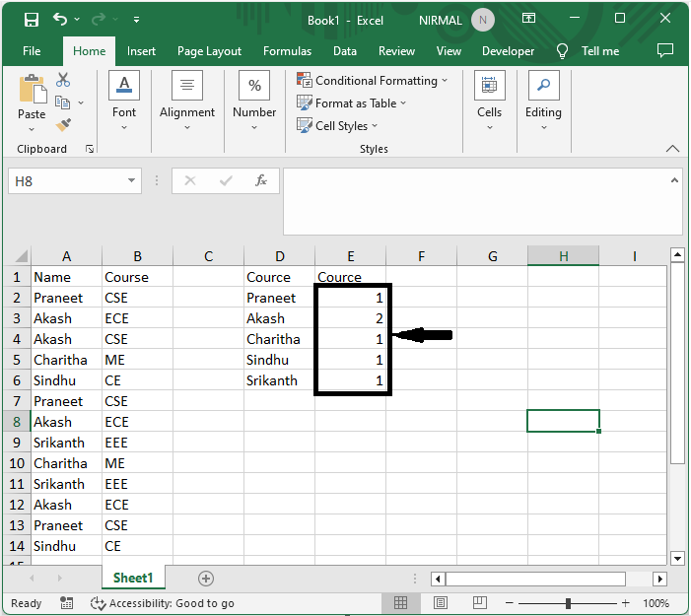Click the Cancel X formula button
Viewport: 691px width, 616px height.
pyautogui.click(x=190, y=180)
